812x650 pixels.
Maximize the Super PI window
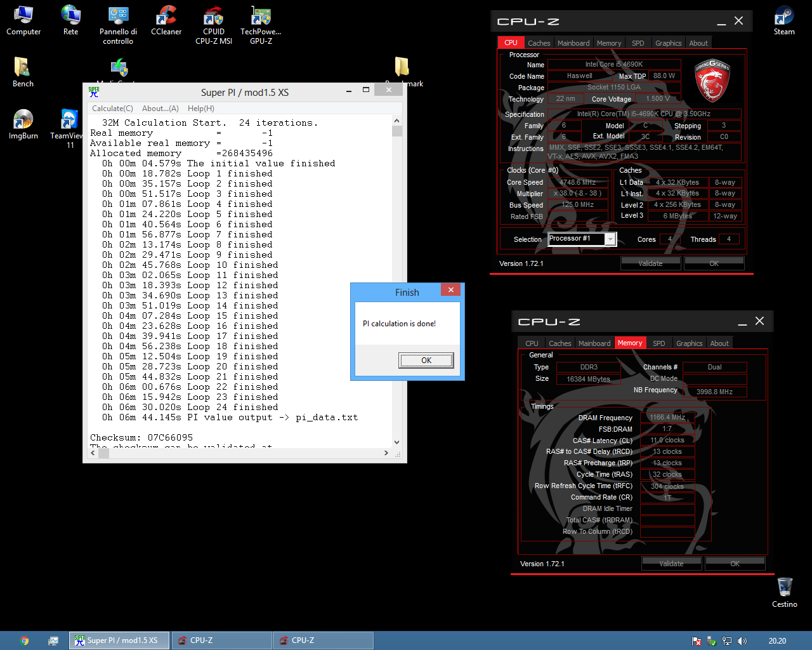click(x=366, y=90)
